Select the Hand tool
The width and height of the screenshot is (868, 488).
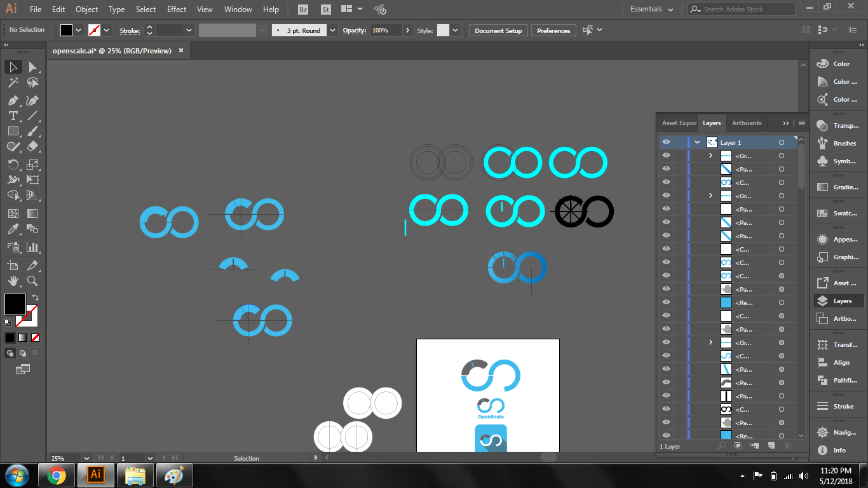[13, 280]
